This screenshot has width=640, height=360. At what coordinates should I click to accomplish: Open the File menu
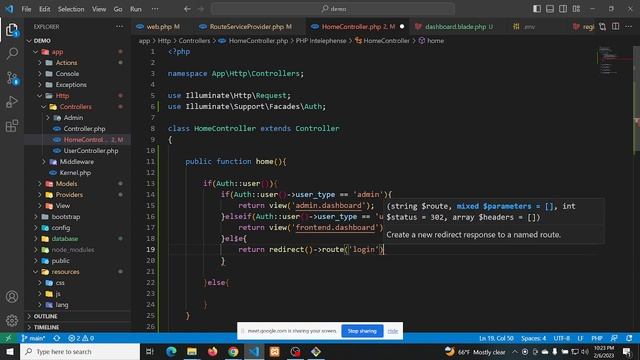click(x=26, y=9)
